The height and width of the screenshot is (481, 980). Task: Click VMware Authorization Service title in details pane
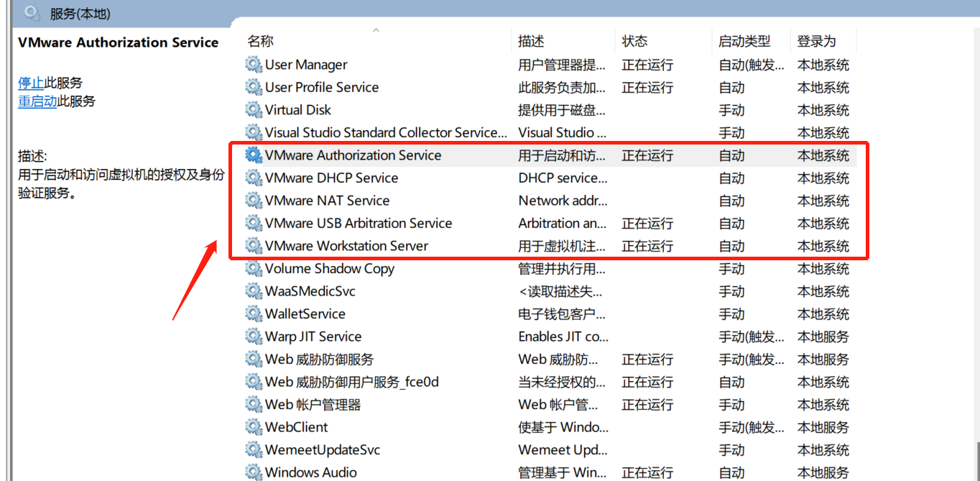(x=119, y=42)
